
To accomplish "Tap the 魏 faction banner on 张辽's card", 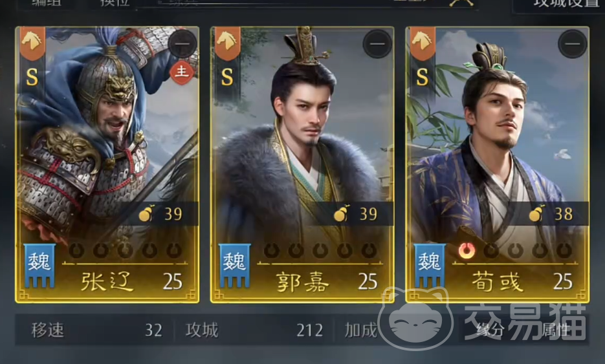I will click(x=39, y=265).
